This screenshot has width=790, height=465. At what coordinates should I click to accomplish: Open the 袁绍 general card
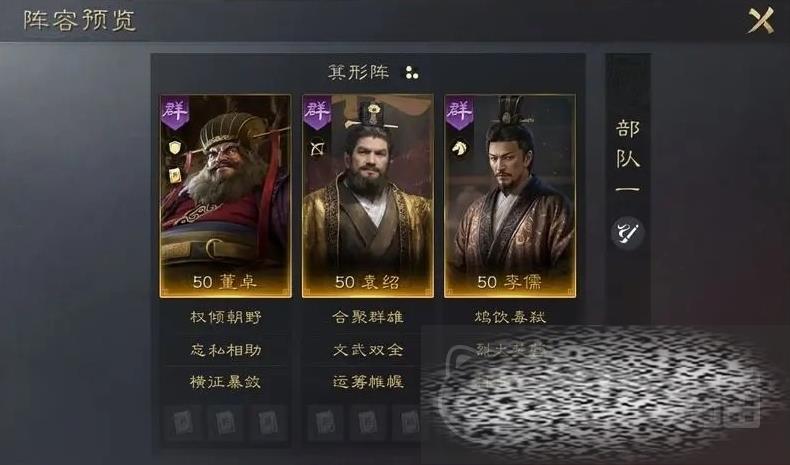coord(368,196)
